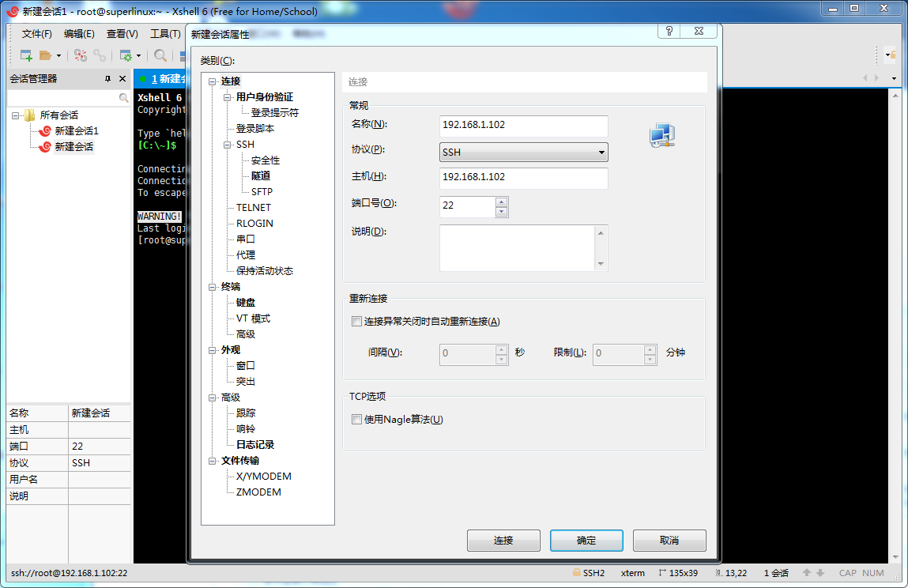Collapse the 连接 category node
Image resolution: width=908 pixels, height=588 pixels.
tap(213, 81)
